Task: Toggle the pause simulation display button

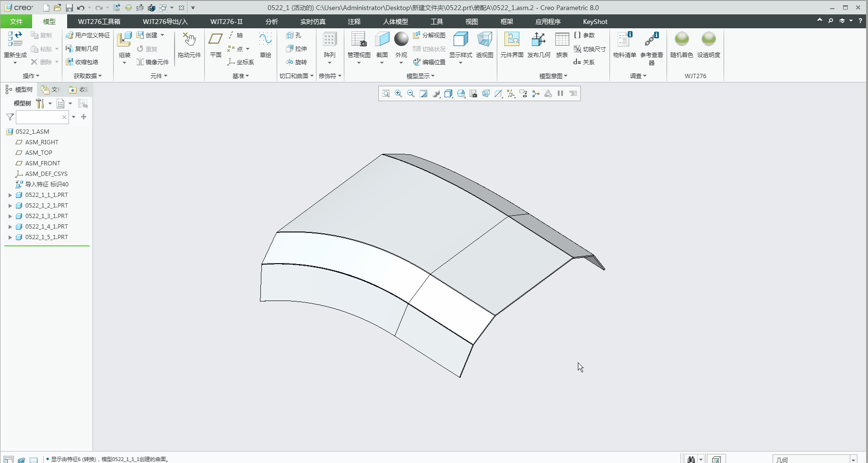Action: (560, 93)
